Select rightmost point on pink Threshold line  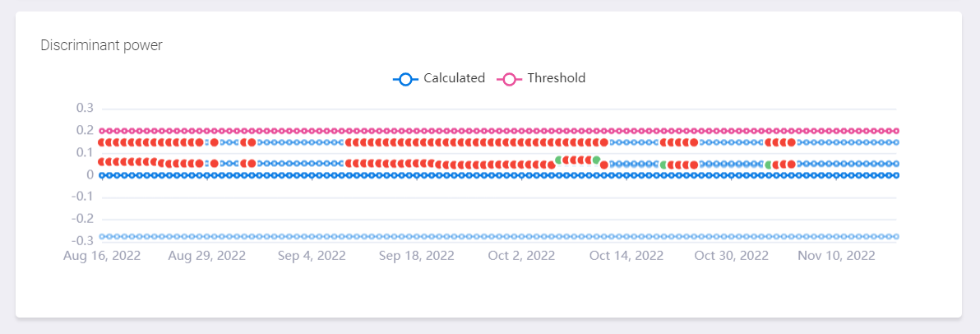click(x=896, y=131)
